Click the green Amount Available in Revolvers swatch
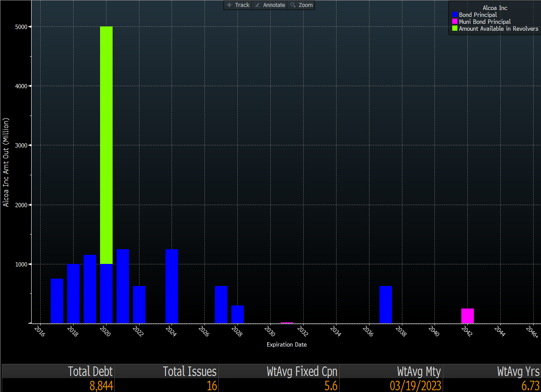 [454, 29]
